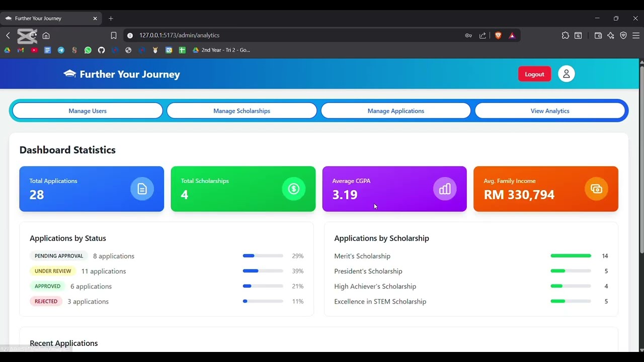
Task: Click the Recent Applications heading
Action: pos(64,343)
